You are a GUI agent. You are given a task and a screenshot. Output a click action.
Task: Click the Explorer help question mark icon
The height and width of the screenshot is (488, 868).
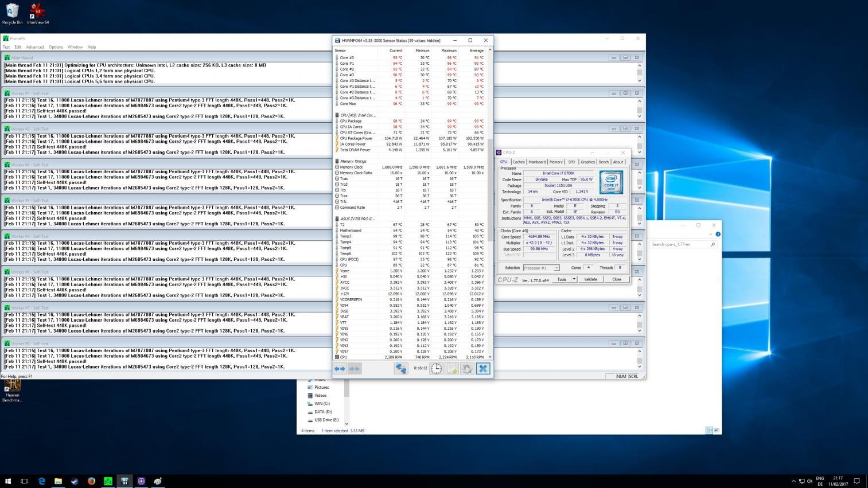coord(718,234)
